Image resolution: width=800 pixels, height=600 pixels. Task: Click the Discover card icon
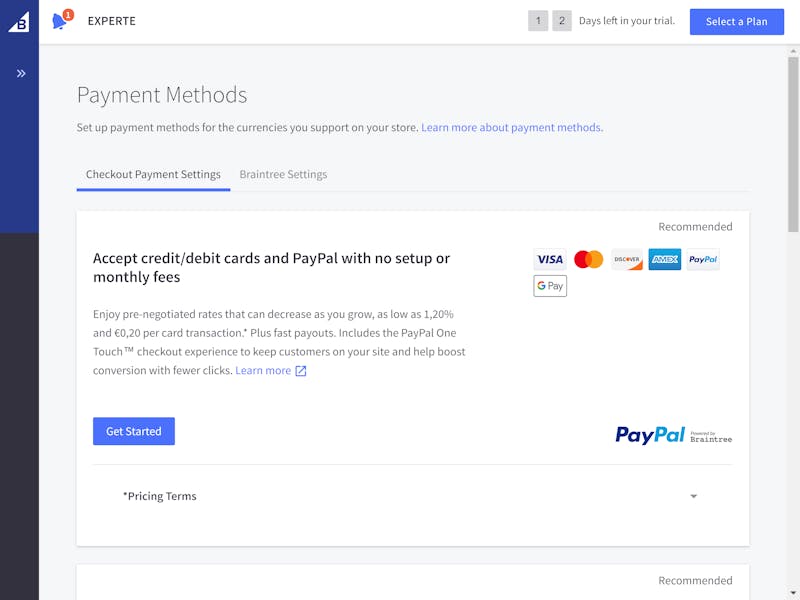(x=627, y=260)
